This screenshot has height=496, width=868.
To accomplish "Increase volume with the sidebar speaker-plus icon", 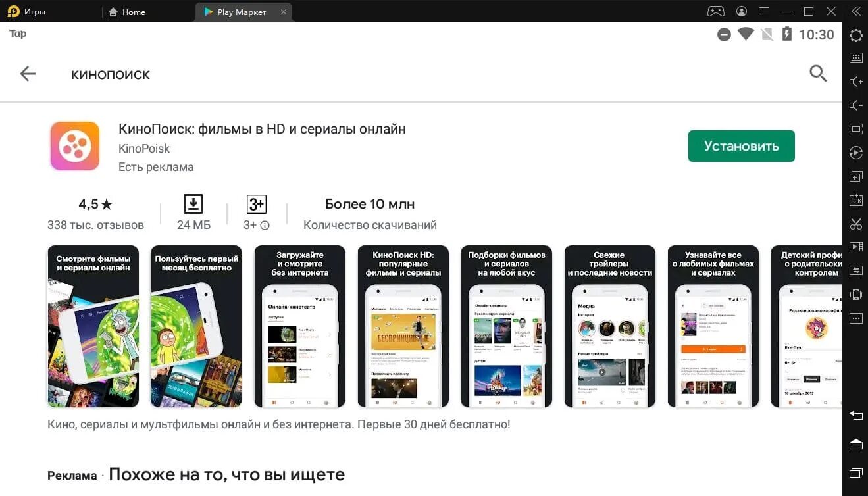I will coord(855,82).
